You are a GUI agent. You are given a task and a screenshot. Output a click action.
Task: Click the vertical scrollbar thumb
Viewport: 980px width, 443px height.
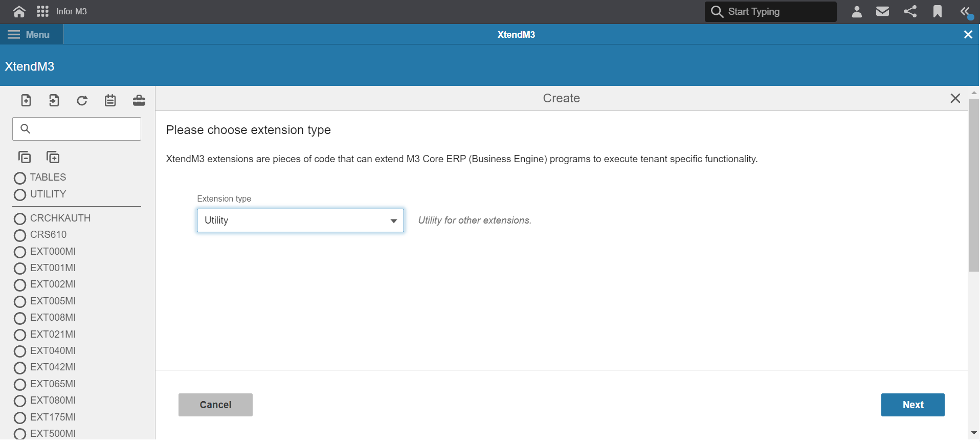pyautogui.click(x=974, y=185)
